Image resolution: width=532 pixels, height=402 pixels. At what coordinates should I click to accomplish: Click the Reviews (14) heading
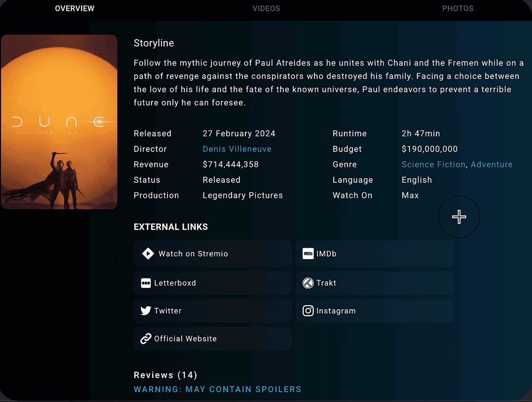tap(165, 375)
